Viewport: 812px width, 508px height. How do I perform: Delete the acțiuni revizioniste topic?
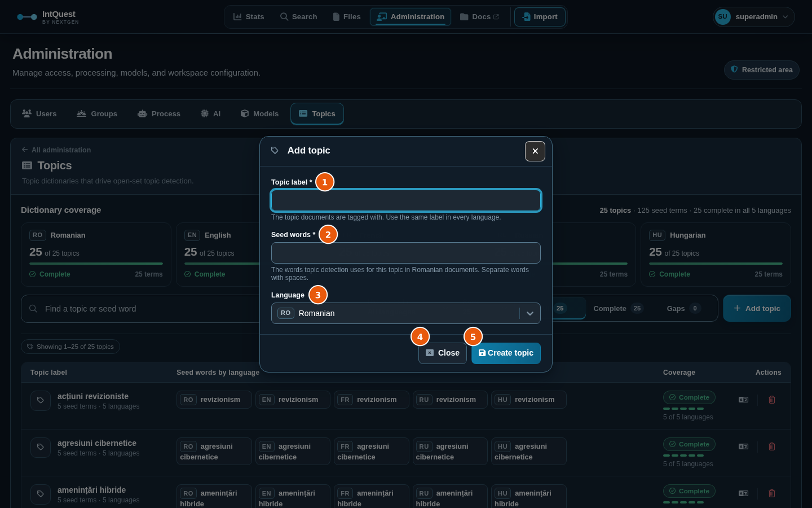(x=772, y=400)
